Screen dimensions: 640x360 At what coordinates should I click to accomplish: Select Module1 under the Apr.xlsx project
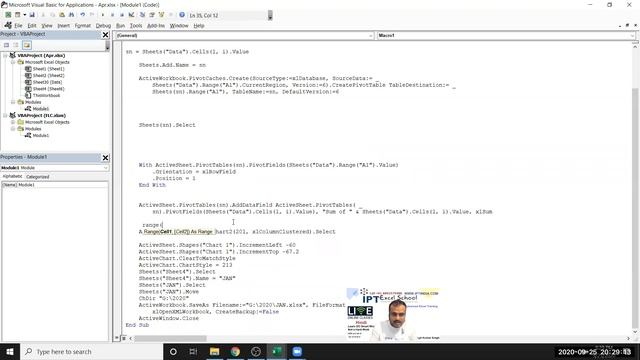(x=40, y=109)
